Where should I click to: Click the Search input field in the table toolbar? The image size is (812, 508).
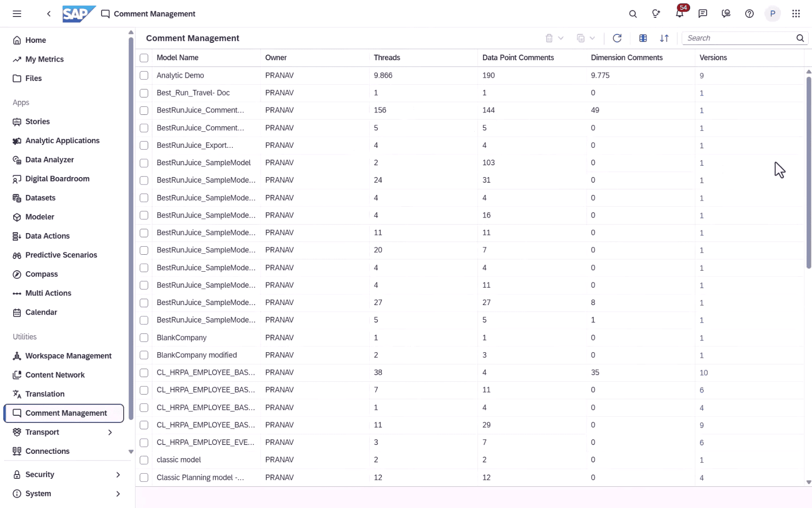coord(739,38)
